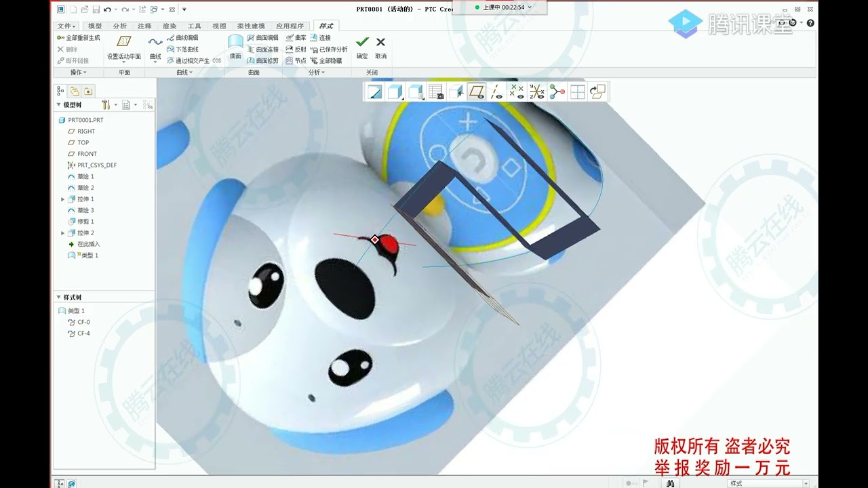
Task: Click the Open file icon
Action: [84, 9]
